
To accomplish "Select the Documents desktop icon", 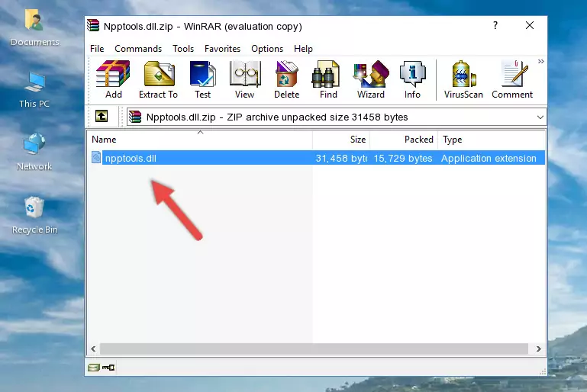I will coord(34,28).
